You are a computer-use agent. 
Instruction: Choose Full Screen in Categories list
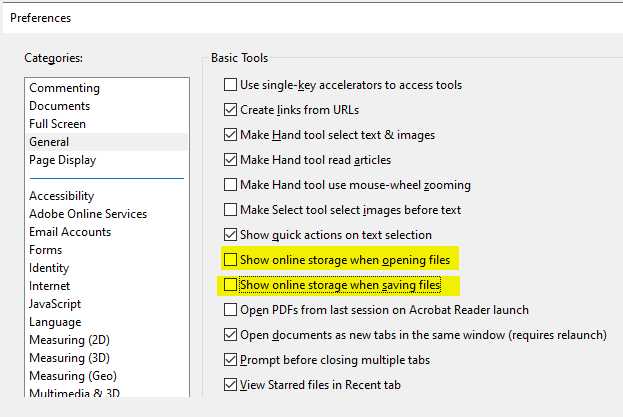(x=57, y=124)
